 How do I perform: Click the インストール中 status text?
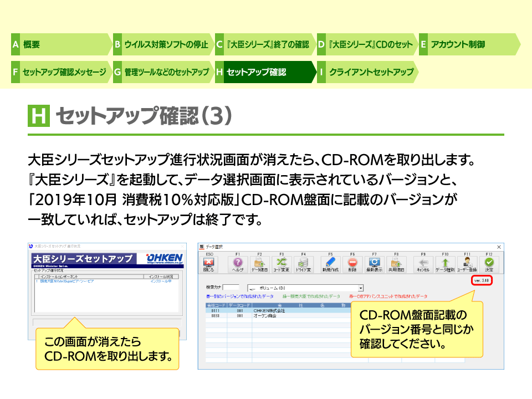(161, 282)
